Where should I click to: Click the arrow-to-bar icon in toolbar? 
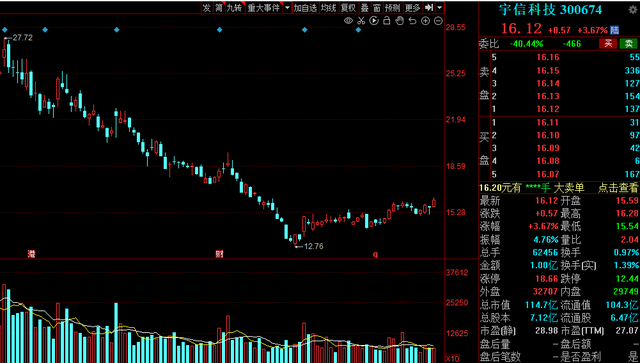click(x=429, y=8)
